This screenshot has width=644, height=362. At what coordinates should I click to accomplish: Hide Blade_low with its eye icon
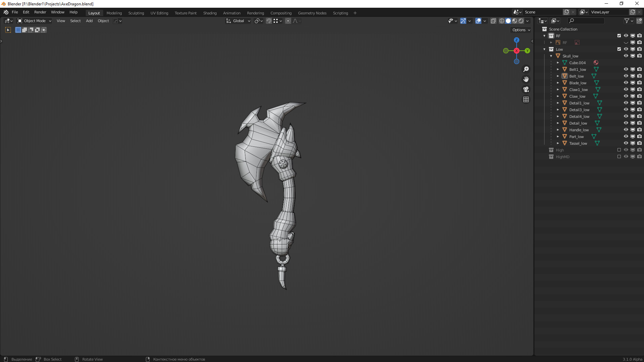pyautogui.click(x=626, y=83)
